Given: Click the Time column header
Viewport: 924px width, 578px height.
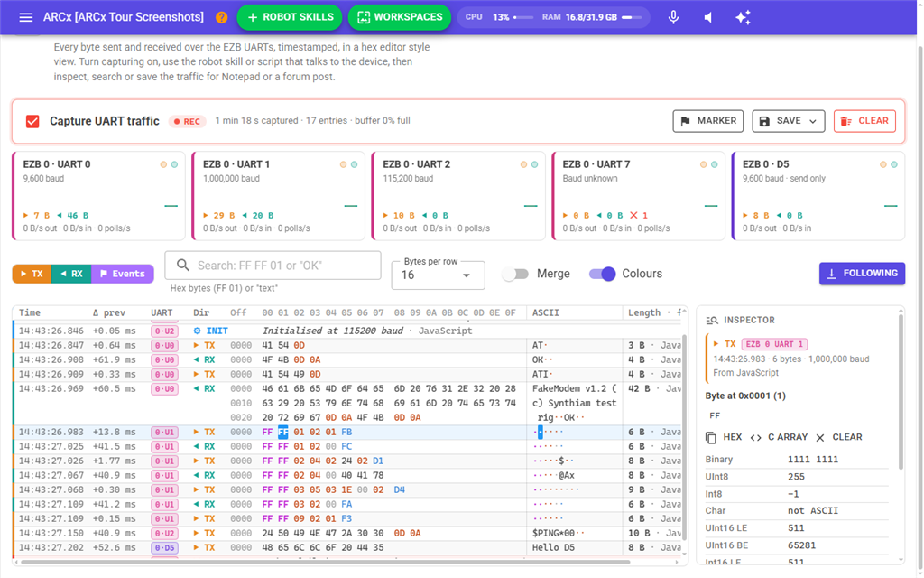Looking at the screenshot, I should [x=30, y=312].
